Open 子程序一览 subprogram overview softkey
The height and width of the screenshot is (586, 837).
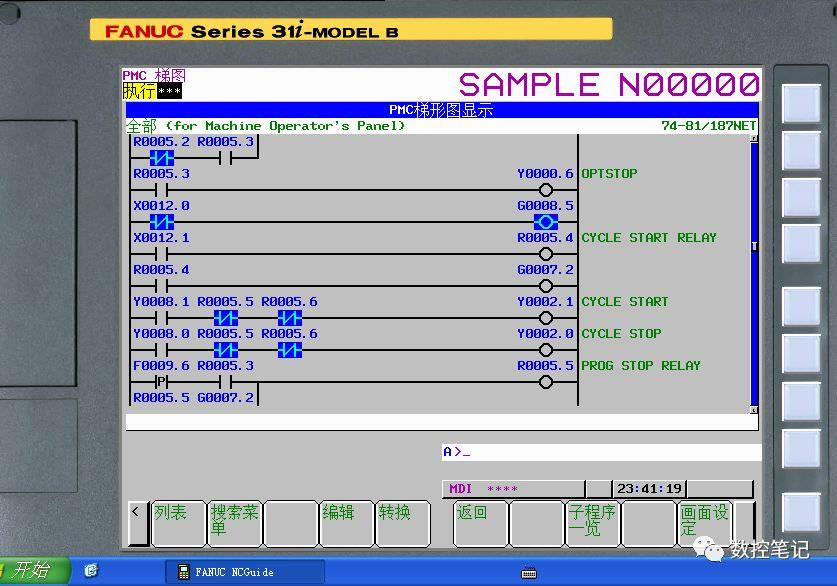(592, 523)
